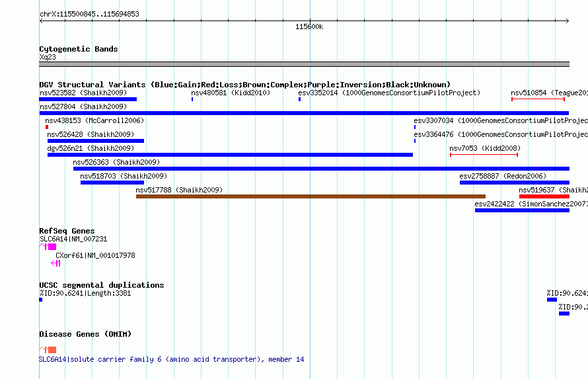Select the nsv527804 (Shaikh2009) full-width blue bar
This screenshot has height=379, width=588.
pyautogui.click(x=304, y=113)
